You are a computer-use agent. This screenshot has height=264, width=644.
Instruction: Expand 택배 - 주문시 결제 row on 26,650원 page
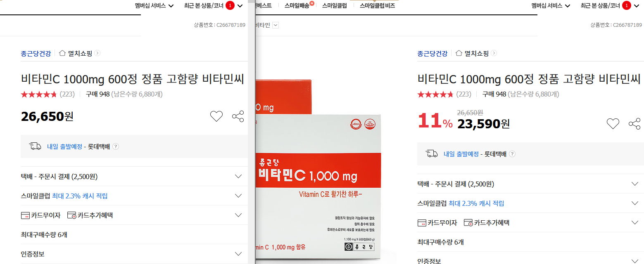pyautogui.click(x=238, y=176)
